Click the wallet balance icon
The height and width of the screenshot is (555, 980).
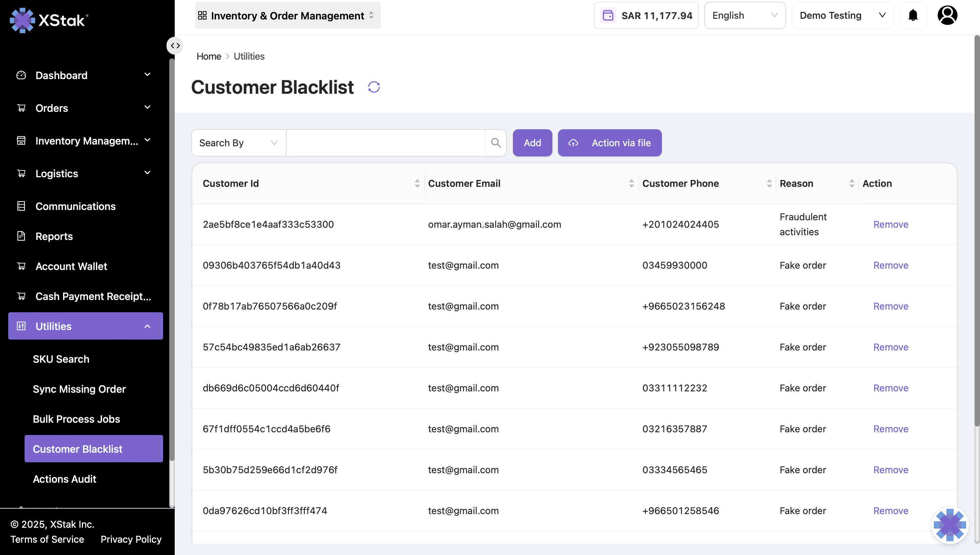click(x=608, y=15)
